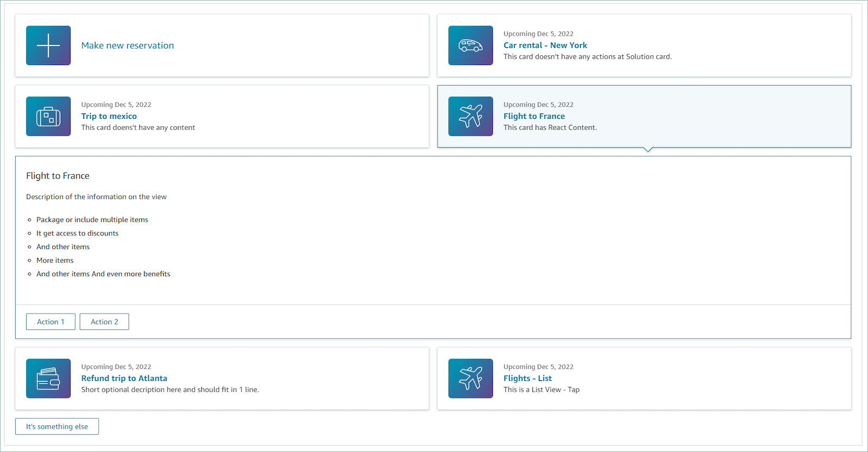The height and width of the screenshot is (452, 868).
Task: Click the airplane icon on Flights - List
Action: coord(470,378)
